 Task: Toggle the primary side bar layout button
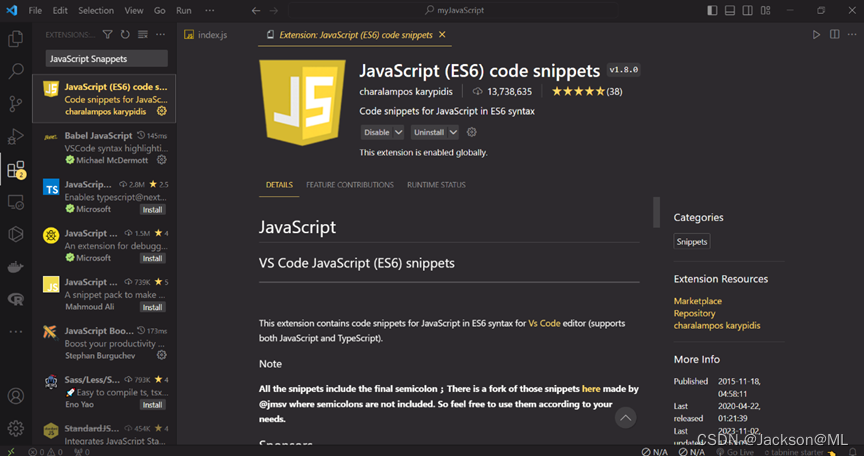click(712, 10)
